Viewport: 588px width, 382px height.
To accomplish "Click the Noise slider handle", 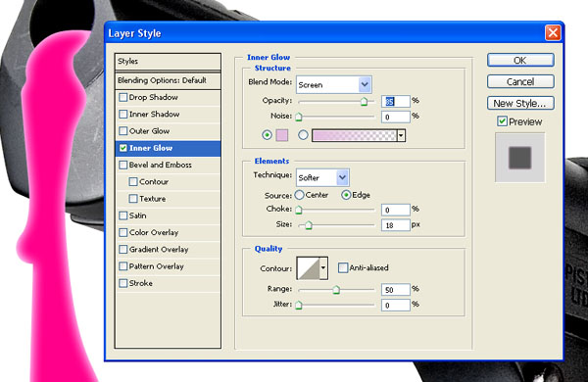I will tap(299, 118).
